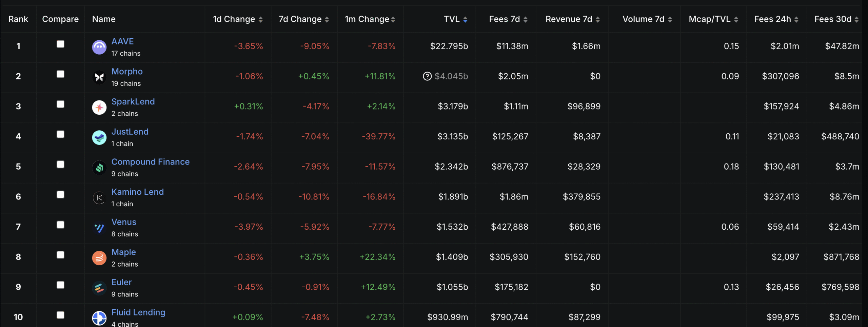Tick the compare checkbox for Fluid Lending

click(x=60, y=315)
